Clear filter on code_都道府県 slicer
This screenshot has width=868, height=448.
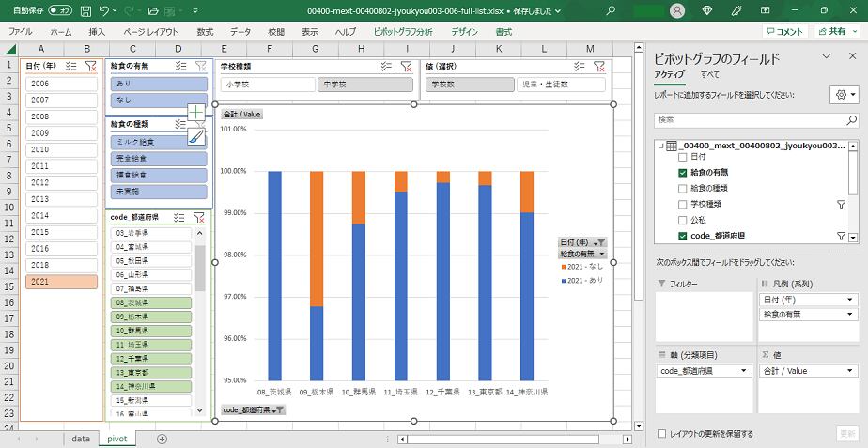(x=199, y=217)
